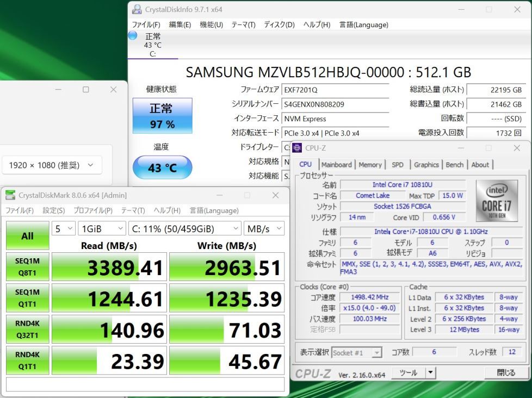532x398 pixels.
Task: Open the MB/s unit dropdown
Action: 264,229
